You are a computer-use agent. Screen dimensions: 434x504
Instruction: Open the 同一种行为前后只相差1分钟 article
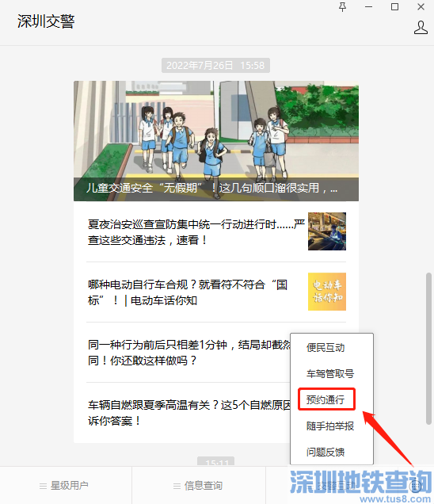[x=189, y=353]
